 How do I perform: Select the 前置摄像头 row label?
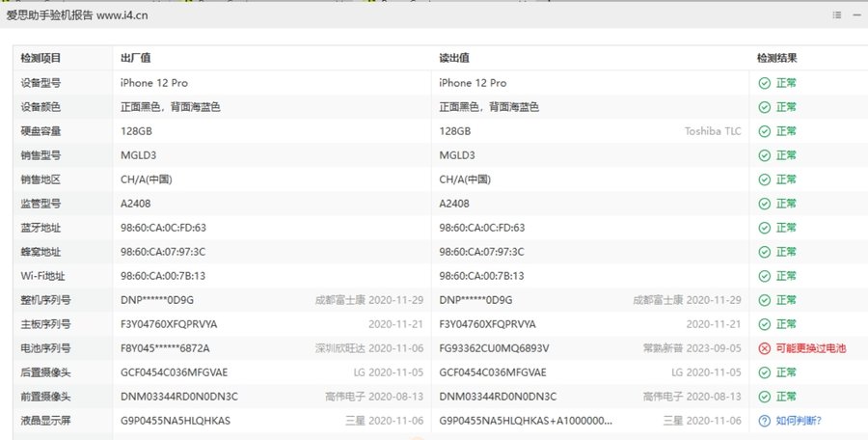tap(46, 397)
